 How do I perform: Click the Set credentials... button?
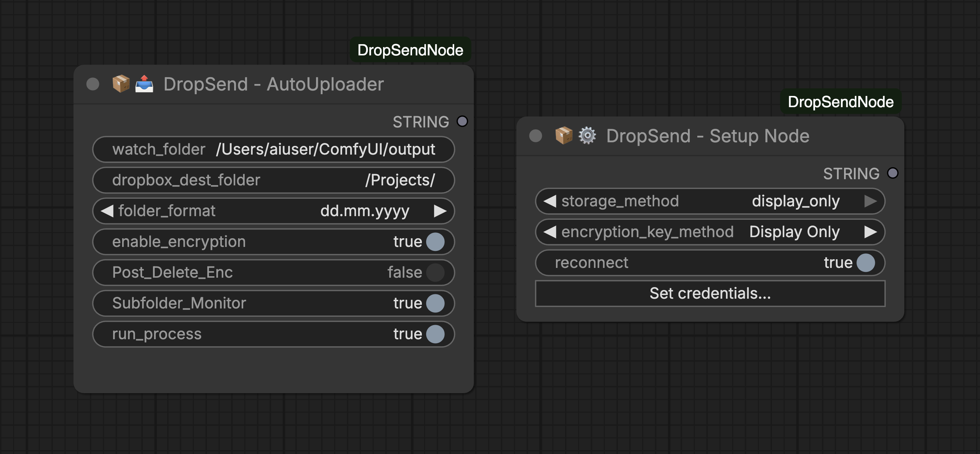pos(710,293)
